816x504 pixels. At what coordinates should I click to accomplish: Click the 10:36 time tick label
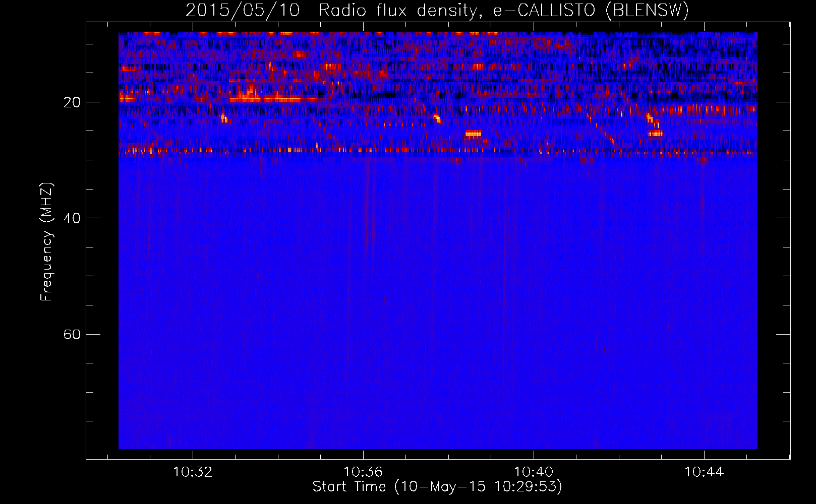[x=363, y=472]
